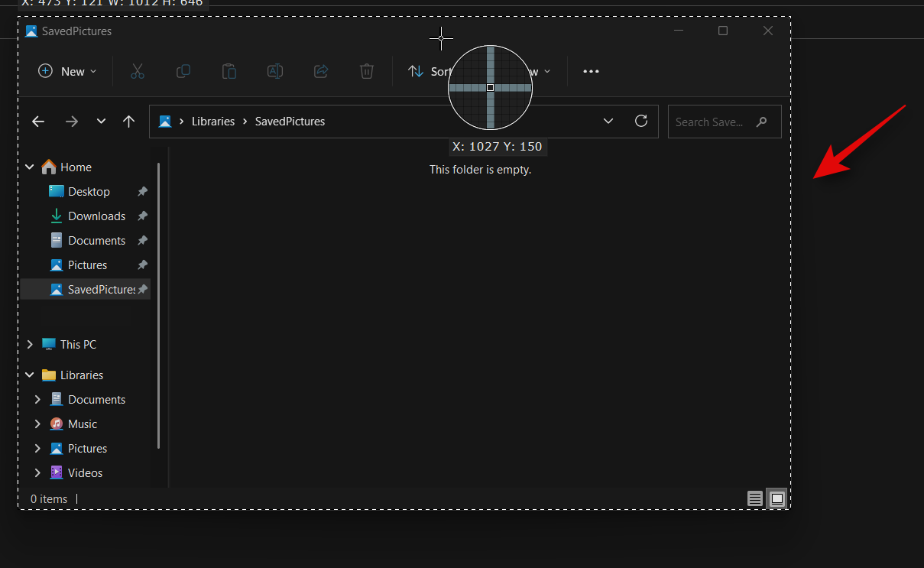Click the Share icon in toolbar
Viewport: 924px width, 568px height.
click(321, 71)
